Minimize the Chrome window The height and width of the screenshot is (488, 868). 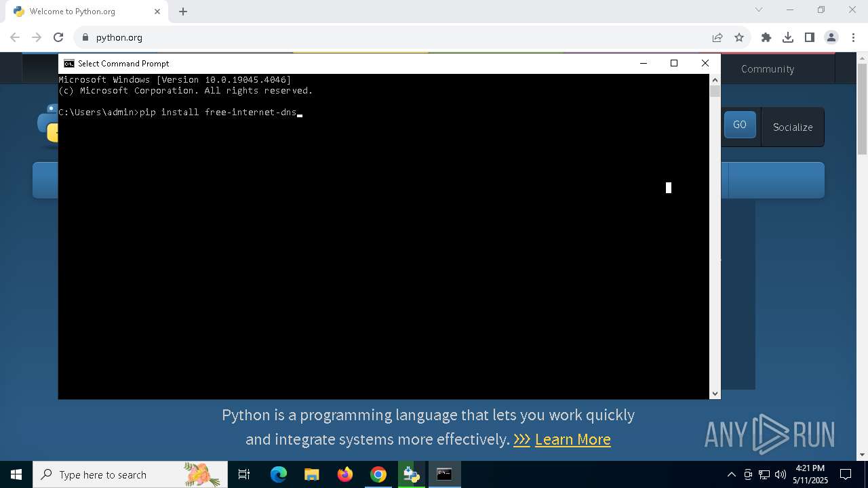(x=790, y=9)
